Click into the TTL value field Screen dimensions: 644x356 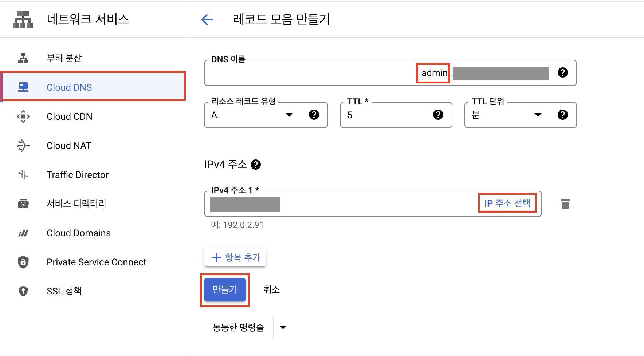[x=386, y=115]
